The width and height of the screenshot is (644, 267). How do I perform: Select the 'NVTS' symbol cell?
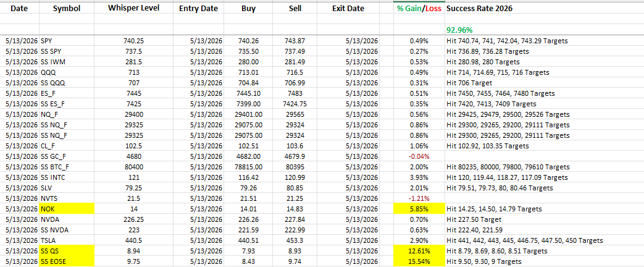pyautogui.click(x=67, y=198)
